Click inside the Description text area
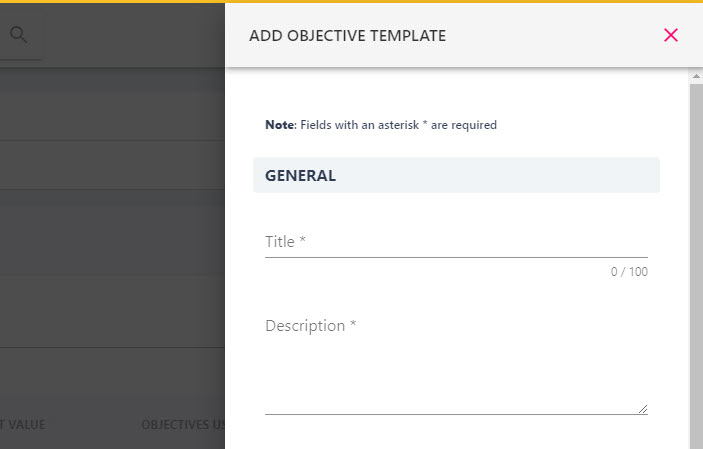The width and height of the screenshot is (703, 449). (456, 364)
